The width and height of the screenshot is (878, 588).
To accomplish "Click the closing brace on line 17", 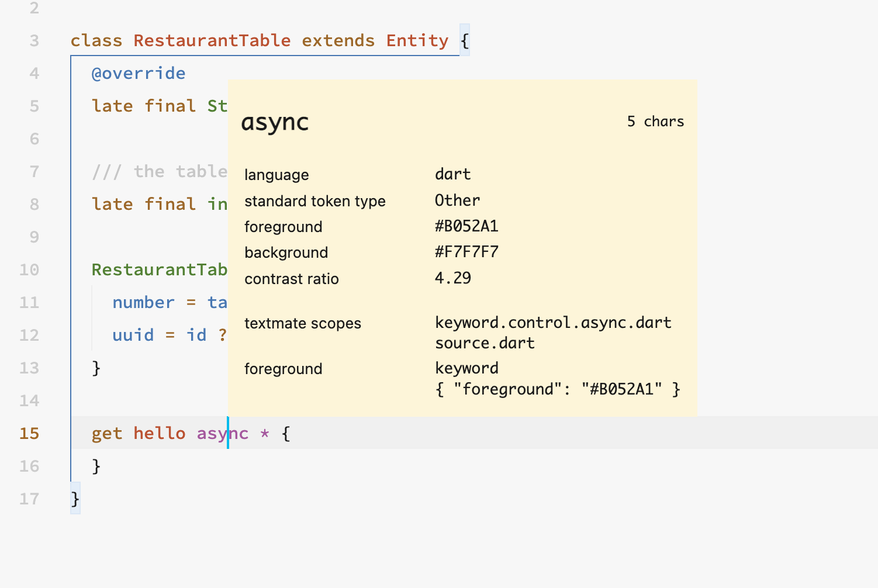I will [75, 499].
